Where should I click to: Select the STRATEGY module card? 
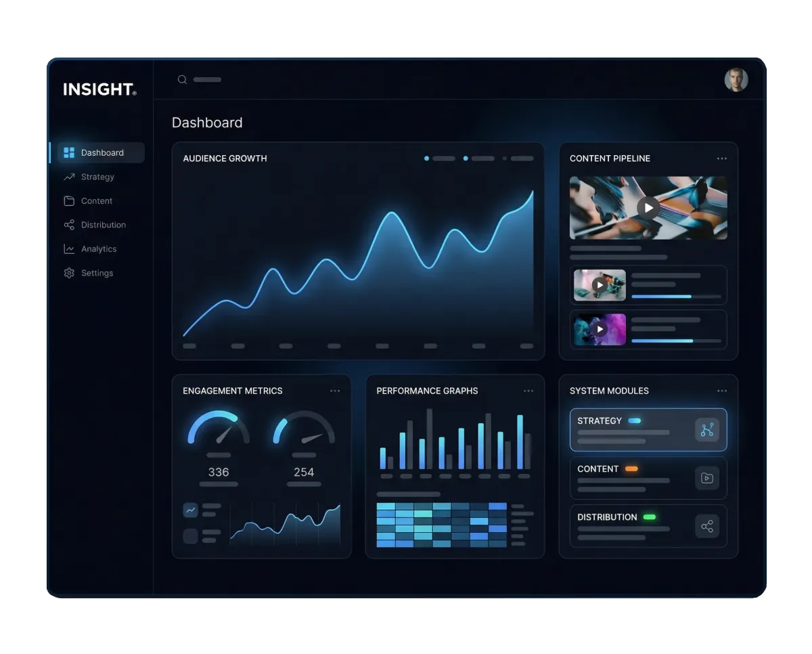point(648,430)
